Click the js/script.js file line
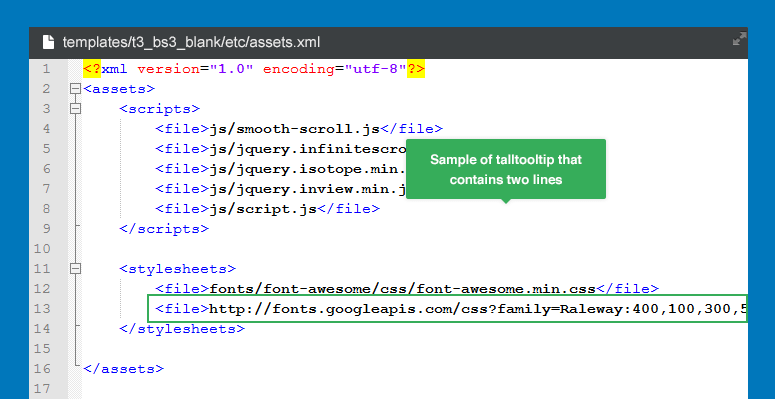The width and height of the screenshot is (775, 399). (267, 209)
